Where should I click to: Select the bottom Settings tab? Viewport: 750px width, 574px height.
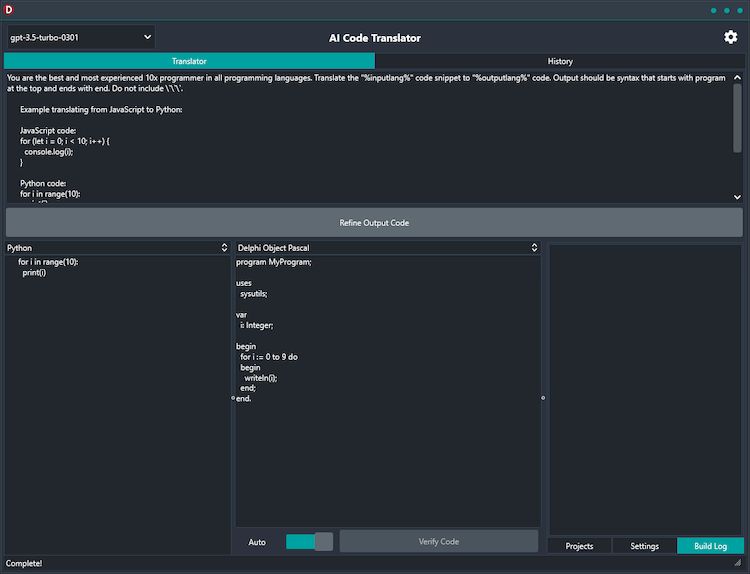(x=644, y=546)
